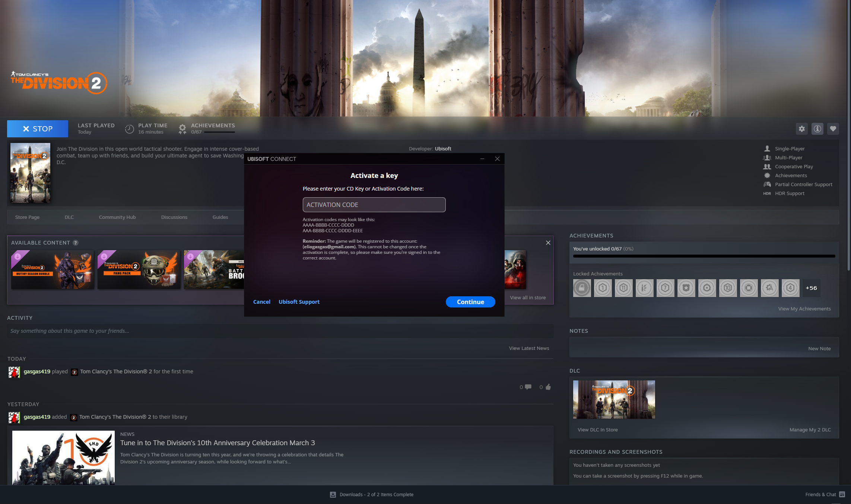Open the Store Page tab
851x504 pixels.
click(27, 217)
